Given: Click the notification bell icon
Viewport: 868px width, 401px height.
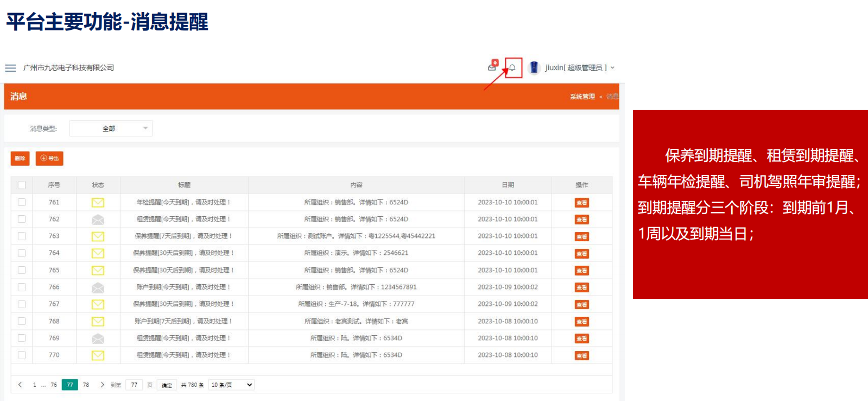Looking at the screenshot, I should tap(512, 68).
